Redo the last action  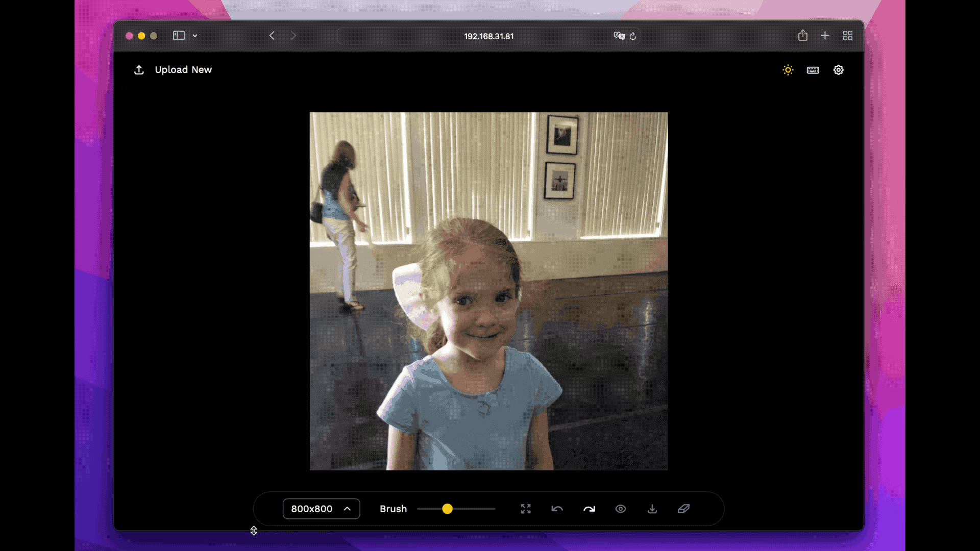[x=589, y=509]
